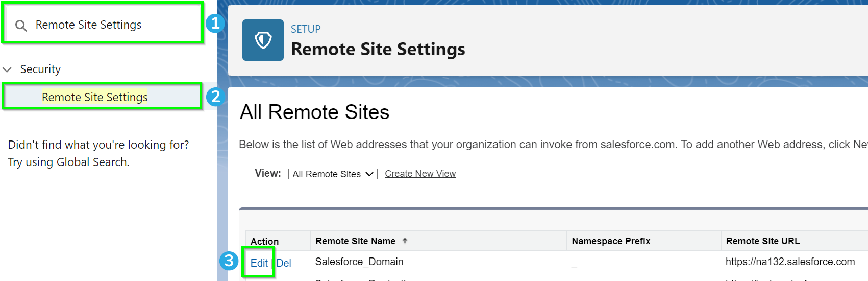Click the SETUP breadcrumb label

tap(306, 29)
